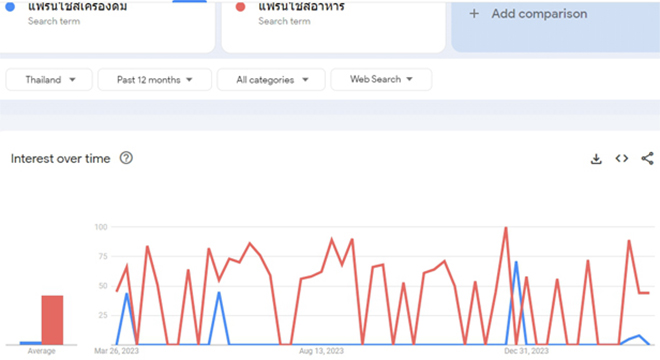Click the red peak at value 100

506,228
